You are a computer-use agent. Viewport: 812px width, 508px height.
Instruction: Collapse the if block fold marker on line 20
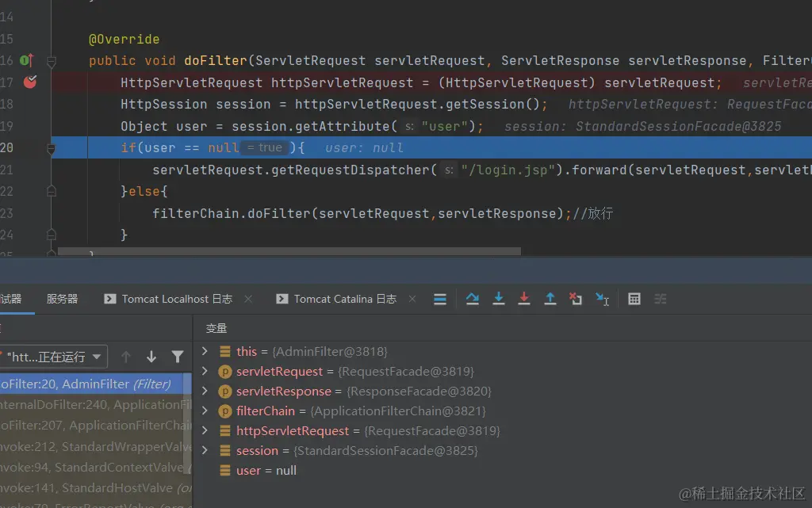(x=51, y=150)
